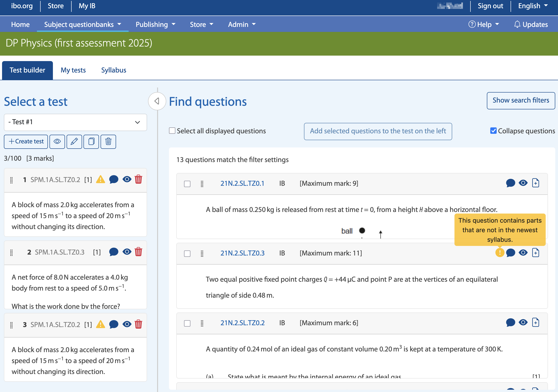Open the English language dropdown

click(x=533, y=6)
